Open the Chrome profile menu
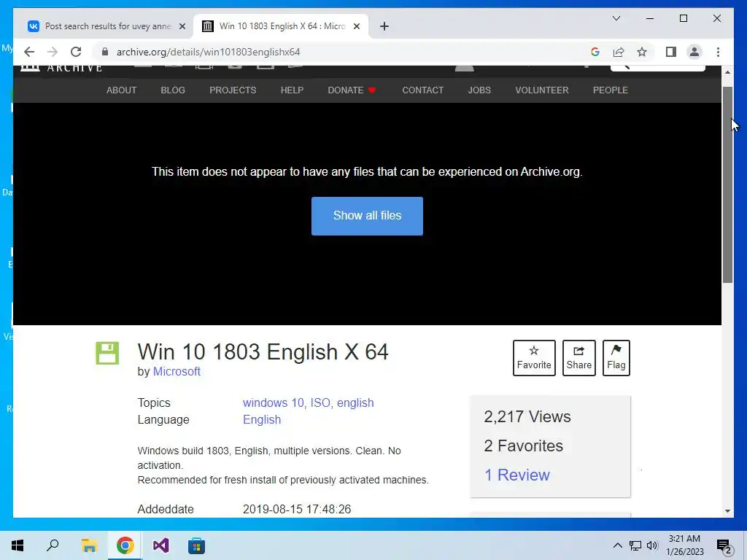This screenshot has width=747, height=560. coord(694,52)
